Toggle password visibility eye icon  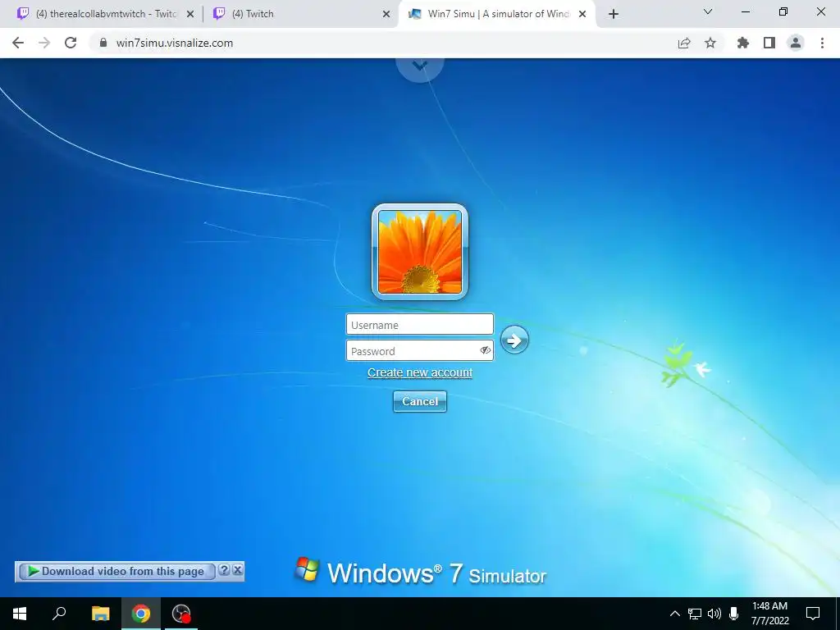point(485,350)
